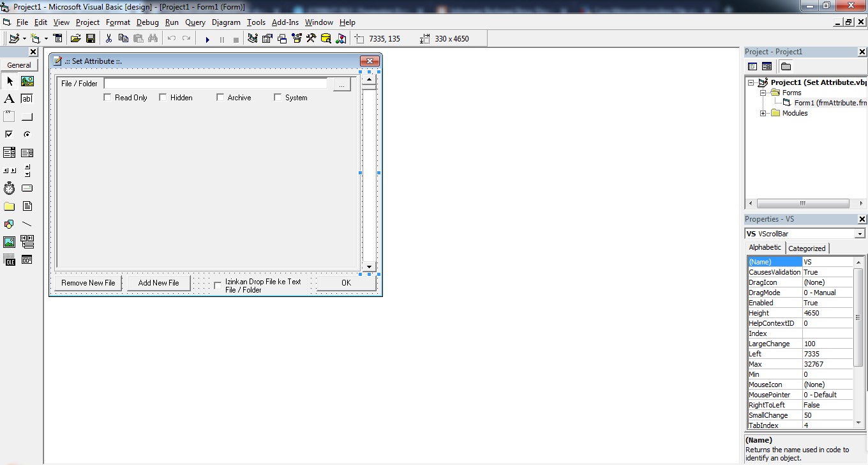This screenshot has width=868, height=465.
Task: Click the View Object icon in Project panel
Action: coord(767,66)
